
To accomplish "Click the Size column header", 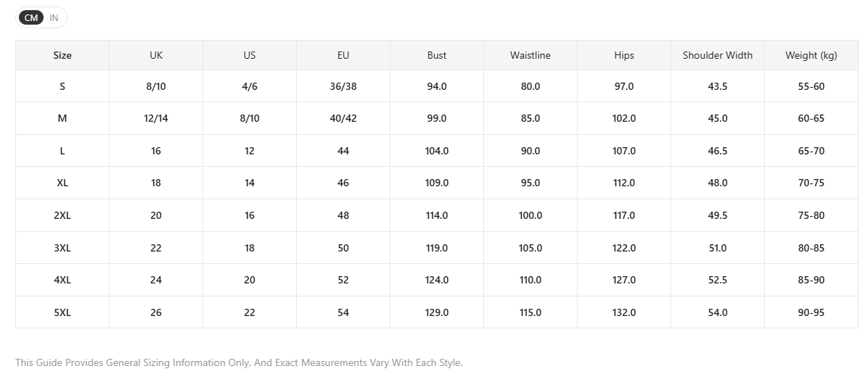I will click(x=62, y=55).
